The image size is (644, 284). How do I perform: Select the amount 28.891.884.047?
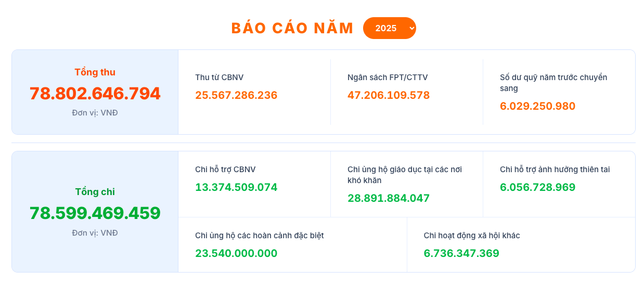[x=389, y=198]
